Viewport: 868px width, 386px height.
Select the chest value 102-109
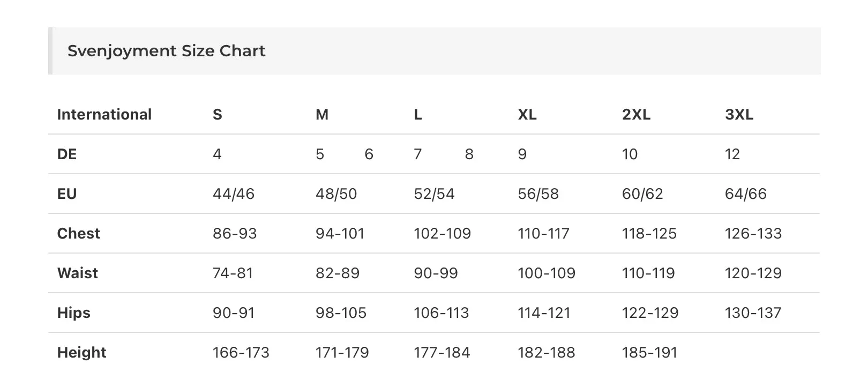(x=443, y=233)
